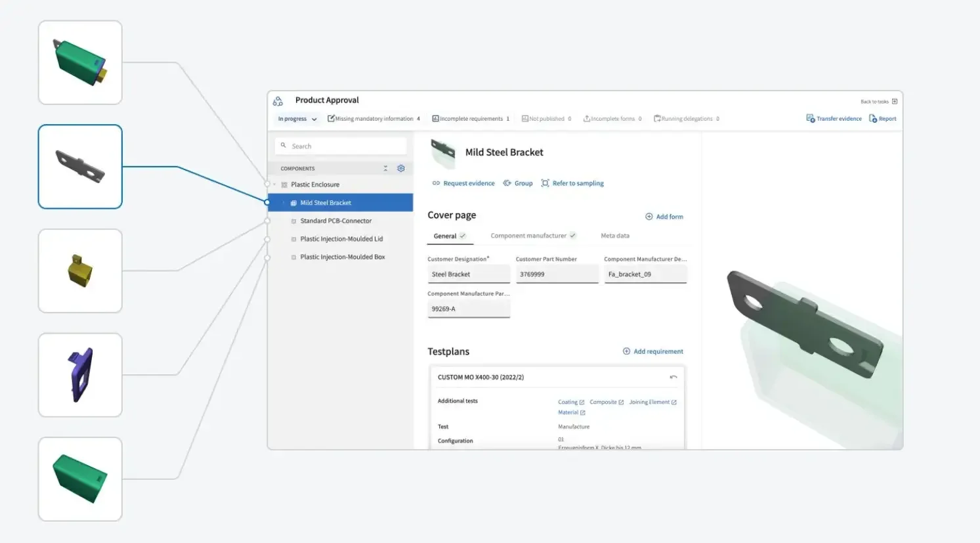Screen dimensions: 980x543
Task: Select the purple lid thumbnail
Action: click(x=80, y=375)
